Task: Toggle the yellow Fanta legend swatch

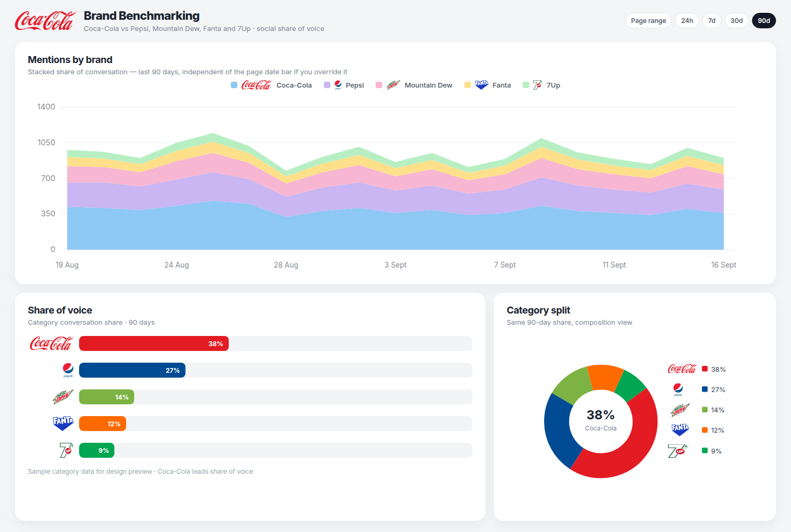Action: pos(468,85)
